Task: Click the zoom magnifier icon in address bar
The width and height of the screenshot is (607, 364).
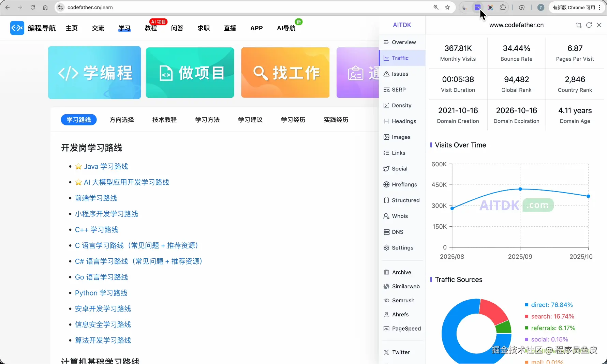Action: [436, 7]
